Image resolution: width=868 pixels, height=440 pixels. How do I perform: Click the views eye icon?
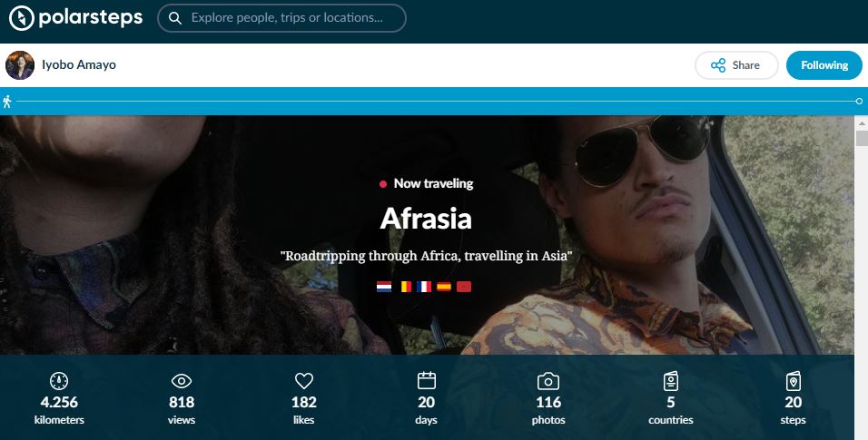tap(181, 381)
